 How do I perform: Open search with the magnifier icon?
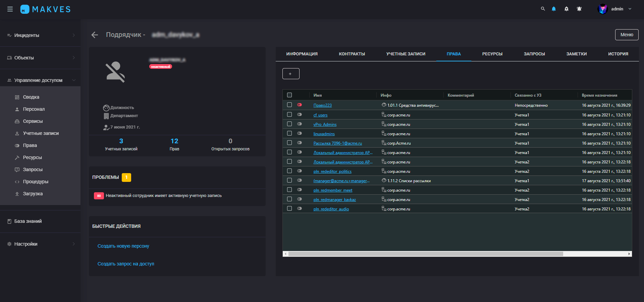[543, 9]
